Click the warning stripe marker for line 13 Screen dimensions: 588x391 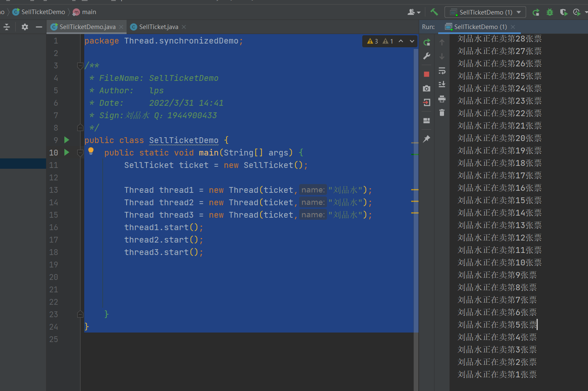tap(415, 189)
